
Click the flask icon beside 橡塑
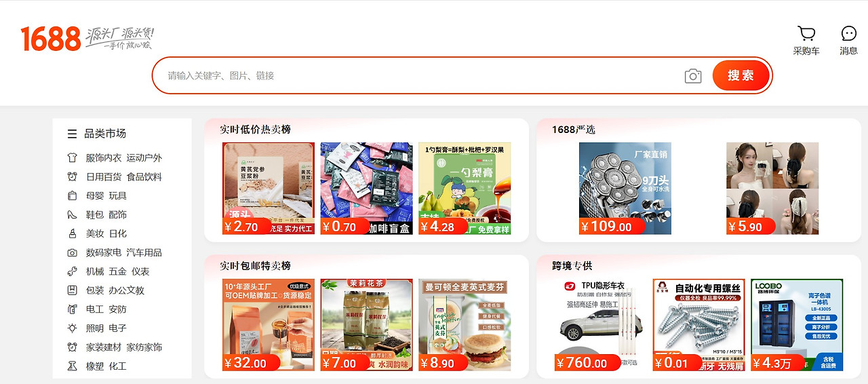click(x=72, y=366)
